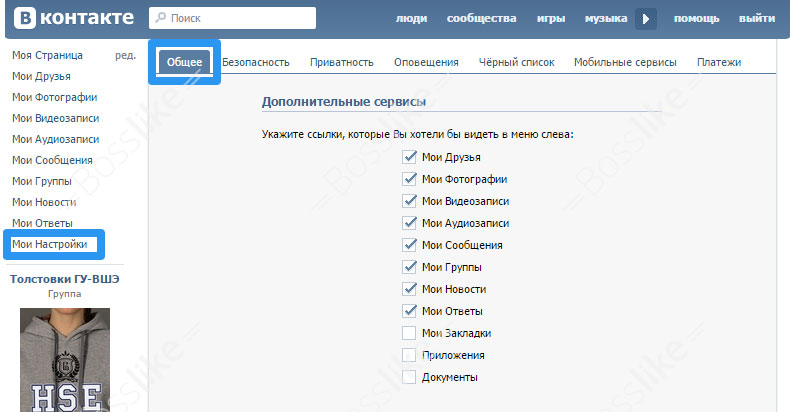The image size is (790, 412).
Task: Switch to the Мобильные сервисы tab
Action: [625, 62]
